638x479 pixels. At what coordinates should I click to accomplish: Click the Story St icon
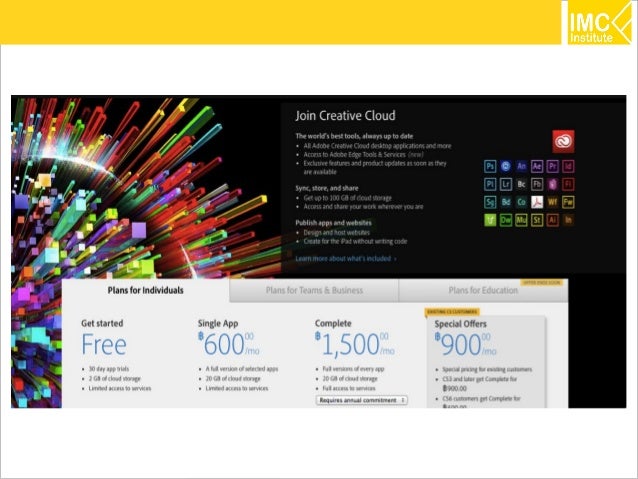coord(537,220)
